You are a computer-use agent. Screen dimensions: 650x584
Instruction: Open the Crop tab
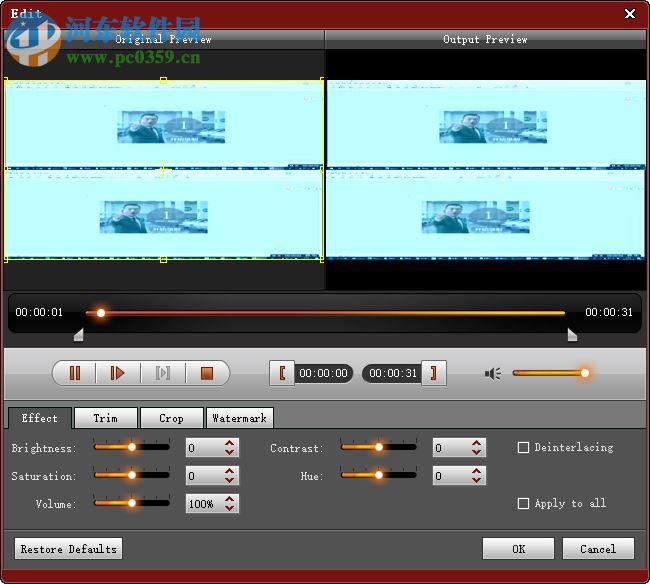pos(171,418)
